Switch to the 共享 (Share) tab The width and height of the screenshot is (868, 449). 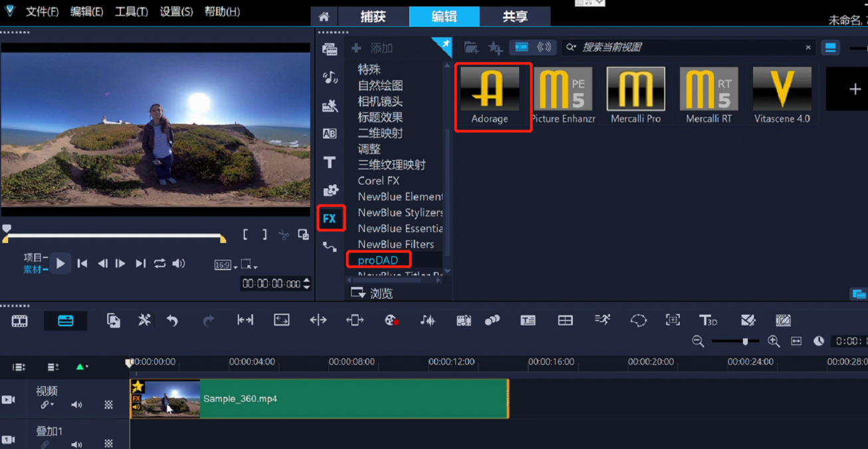coord(514,17)
